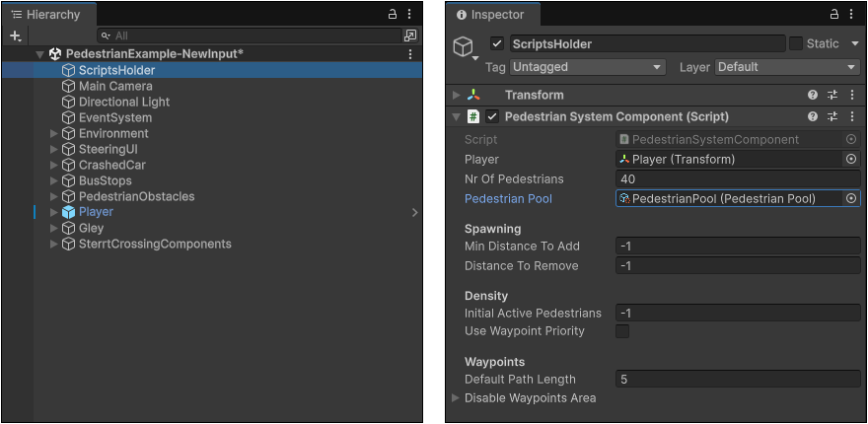The height and width of the screenshot is (424, 868).
Task: Expand the Disable Waypoints Area foldout
Action: [456, 398]
